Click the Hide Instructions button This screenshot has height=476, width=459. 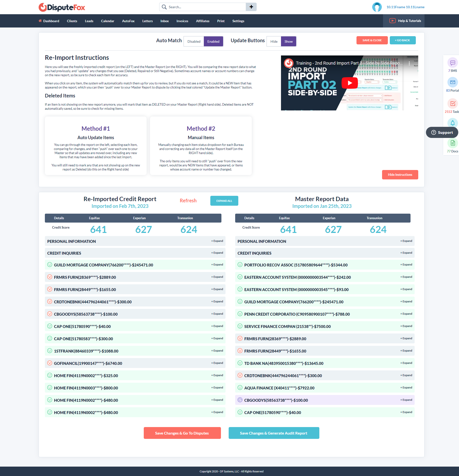click(x=400, y=175)
